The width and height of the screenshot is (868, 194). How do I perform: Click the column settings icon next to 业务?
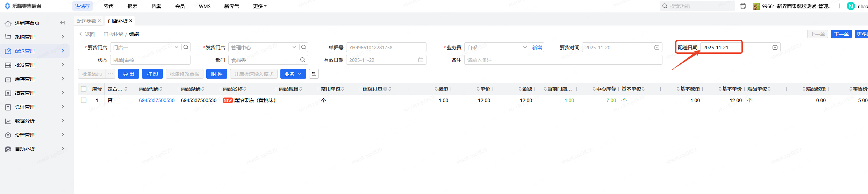[314, 74]
